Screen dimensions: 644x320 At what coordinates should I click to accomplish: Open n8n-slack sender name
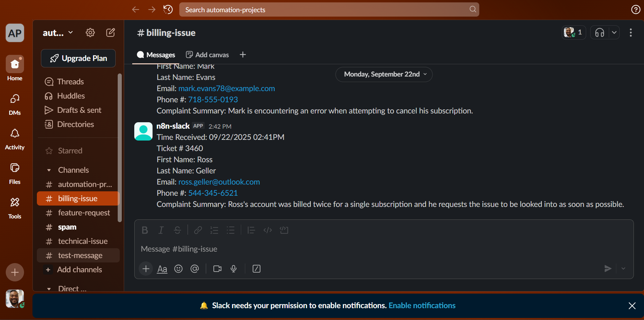pyautogui.click(x=173, y=126)
